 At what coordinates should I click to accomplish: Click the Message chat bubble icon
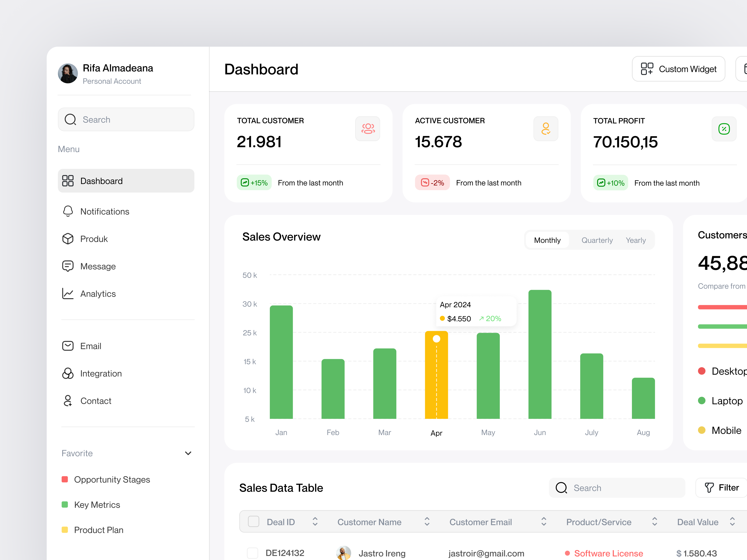[68, 266]
